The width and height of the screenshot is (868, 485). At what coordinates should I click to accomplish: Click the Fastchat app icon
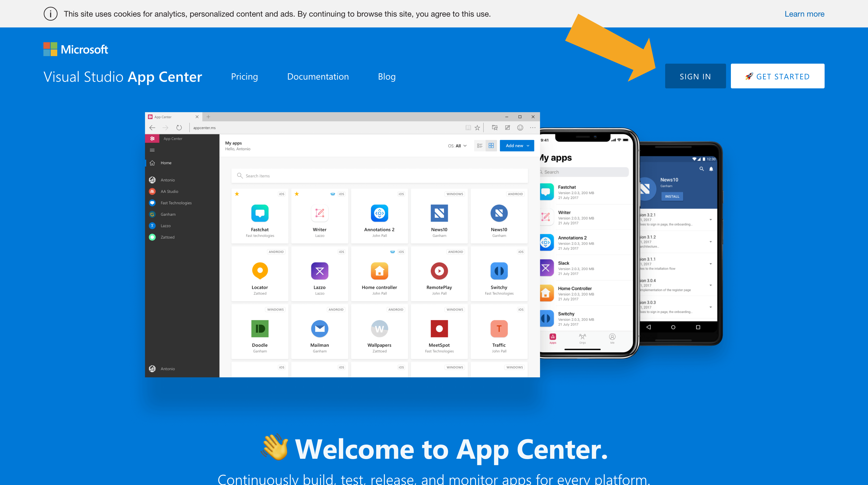(260, 214)
